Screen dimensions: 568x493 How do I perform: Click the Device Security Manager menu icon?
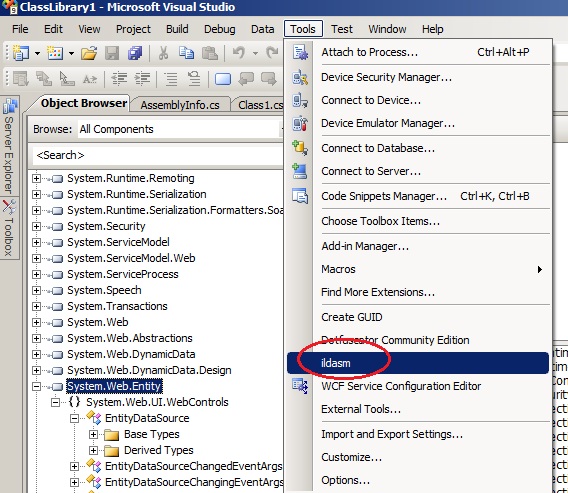click(300, 77)
